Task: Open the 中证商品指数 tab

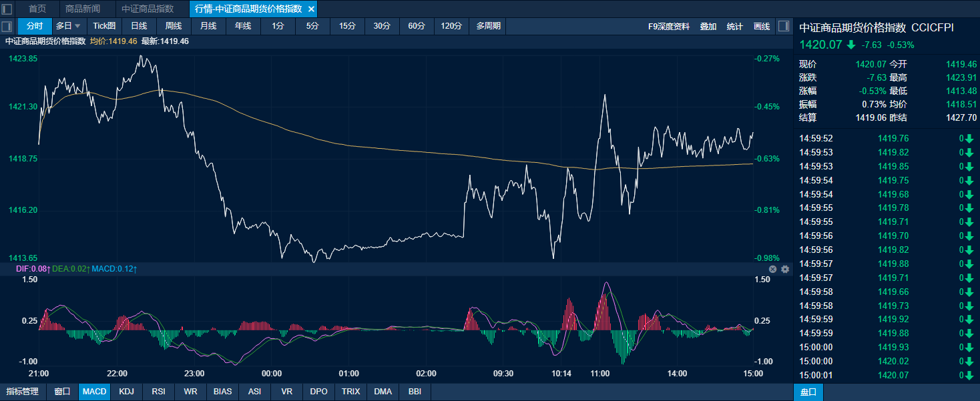Action: point(148,9)
